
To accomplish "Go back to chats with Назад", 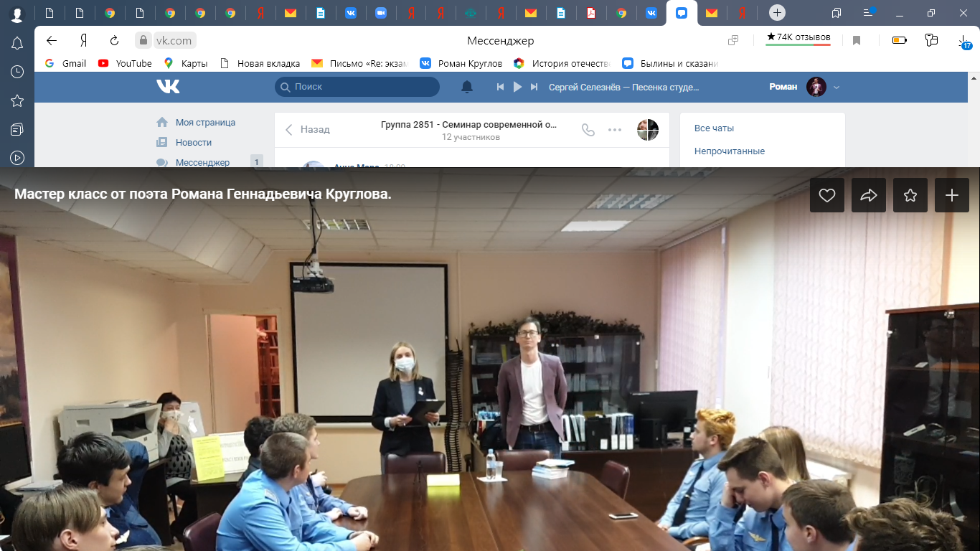I will pyautogui.click(x=307, y=130).
